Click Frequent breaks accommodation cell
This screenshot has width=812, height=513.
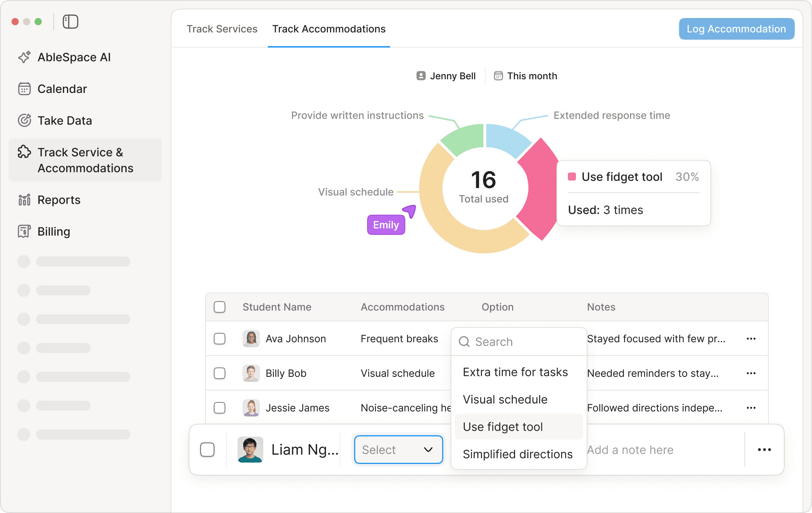click(399, 339)
